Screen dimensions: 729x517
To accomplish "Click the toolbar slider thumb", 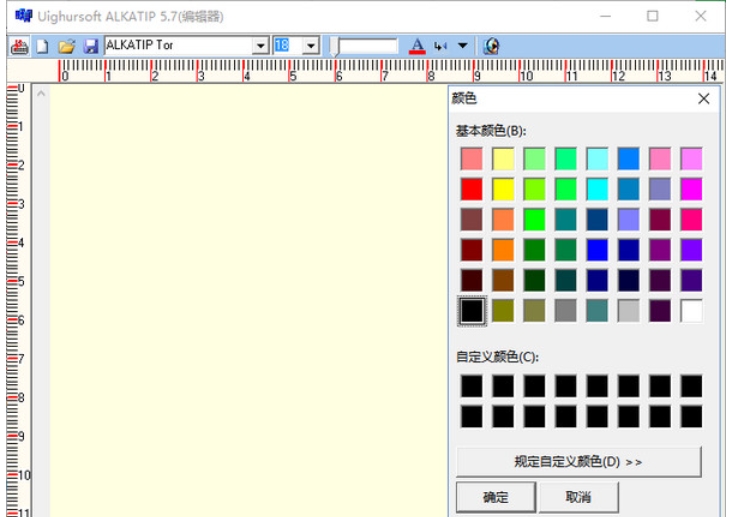I will (334, 47).
